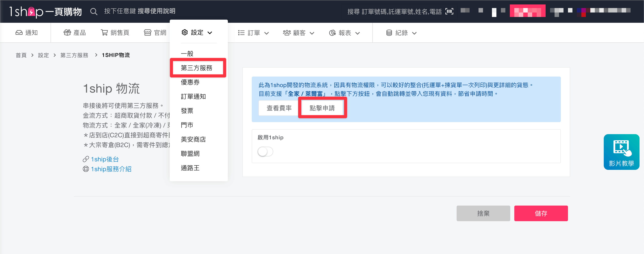Click the 1shop 一頁購物 logo

point(46,11)
